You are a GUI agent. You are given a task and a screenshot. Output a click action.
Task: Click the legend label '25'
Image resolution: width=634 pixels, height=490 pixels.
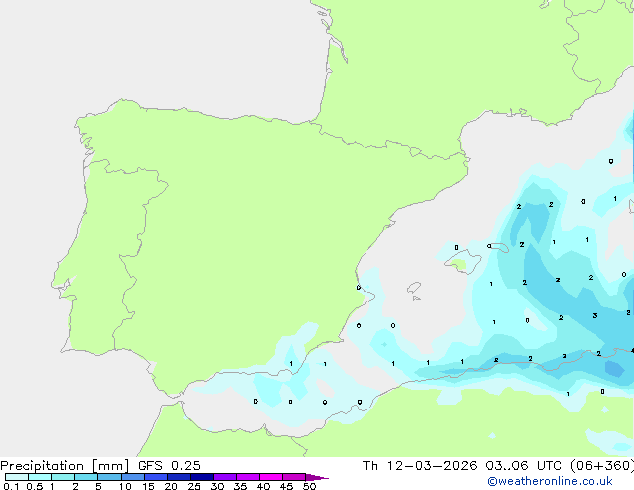tap(194, 486)
